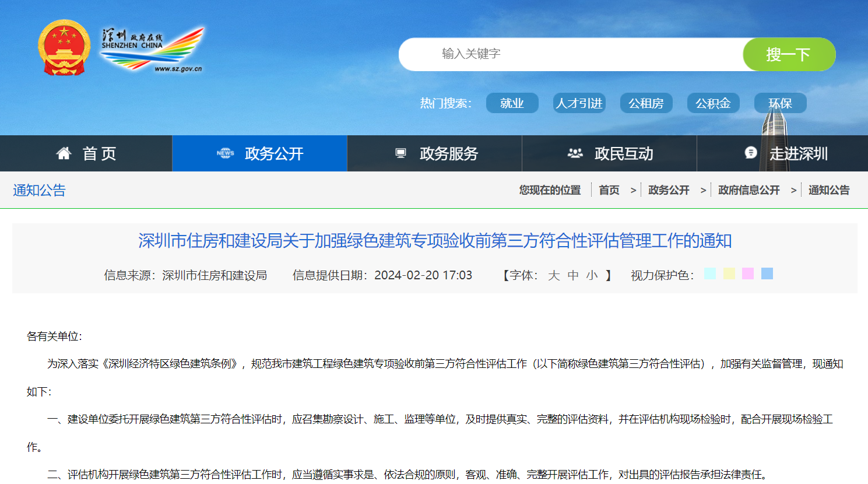Click the home icon beside 首页
Image resolution: width=868 pixels, height=484 pixels.
click(64, 153)
